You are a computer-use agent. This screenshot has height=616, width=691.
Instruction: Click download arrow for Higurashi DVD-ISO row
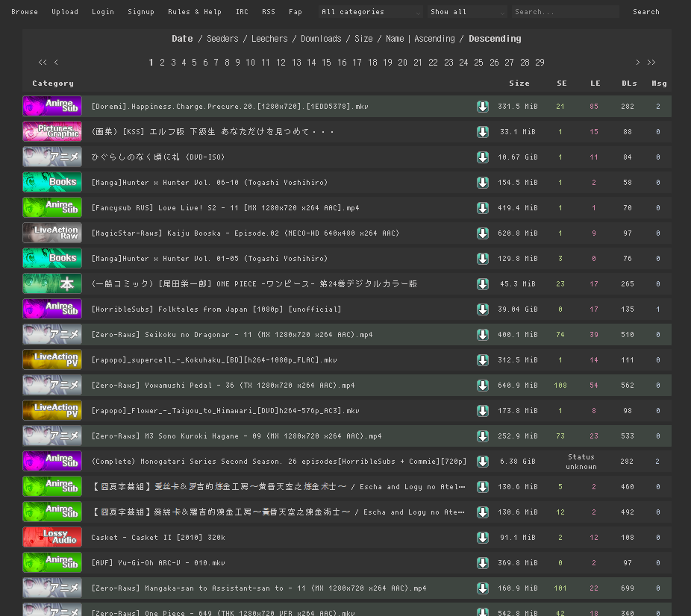click(x=483, y=157)
